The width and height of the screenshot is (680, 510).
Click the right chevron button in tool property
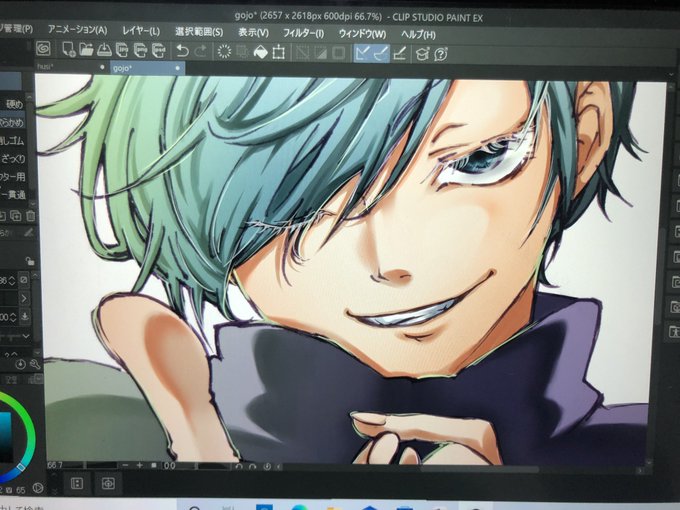(x=24, y=298)
